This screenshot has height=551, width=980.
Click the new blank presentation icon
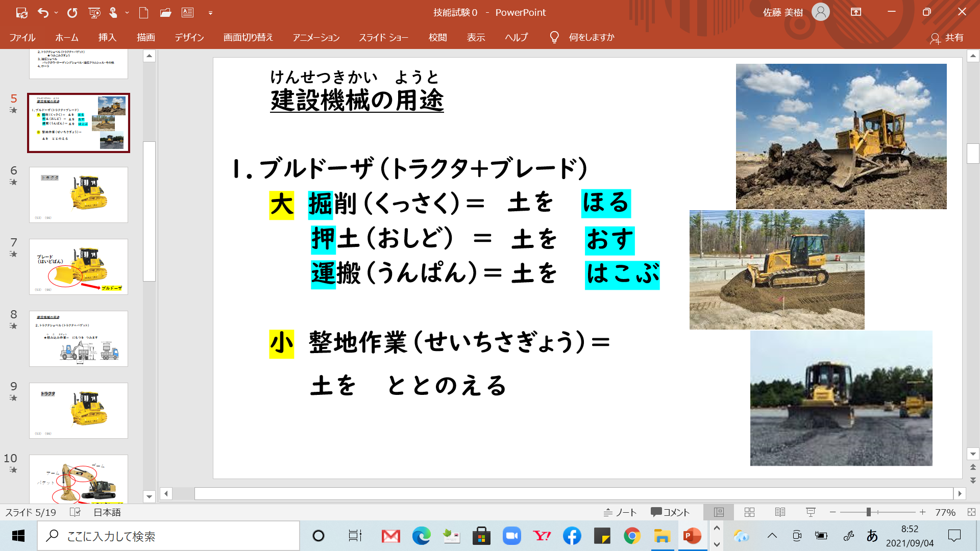(144, 13)
